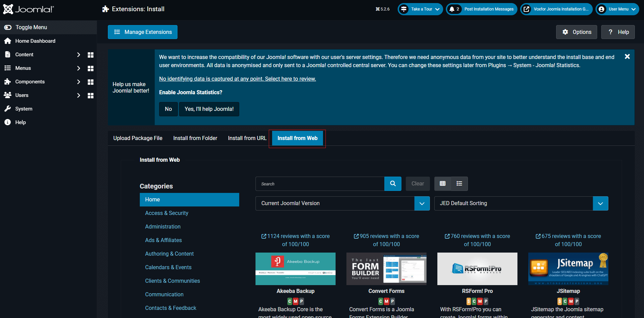The image size is (644, 318).
Task: Click the Home Dashboard house icon
Action: click(x=8, y=41)
